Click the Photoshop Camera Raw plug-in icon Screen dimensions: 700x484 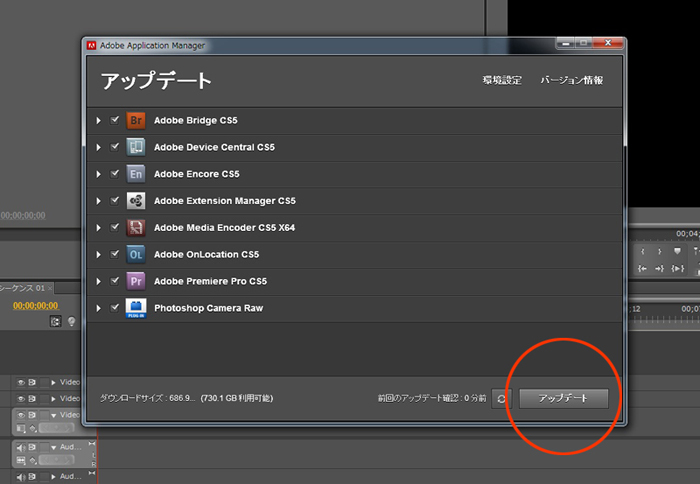[x=136, y=308]
